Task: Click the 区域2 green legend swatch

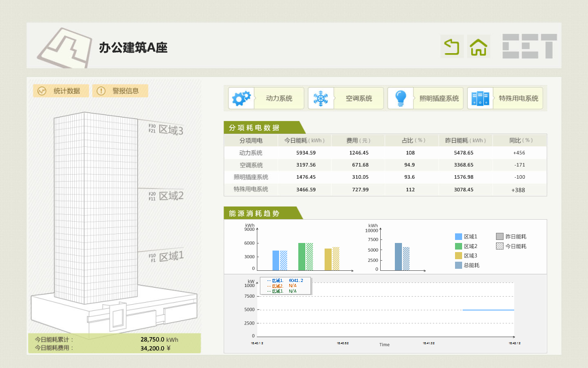Action: pyautogui.click(x=458, y=247)
